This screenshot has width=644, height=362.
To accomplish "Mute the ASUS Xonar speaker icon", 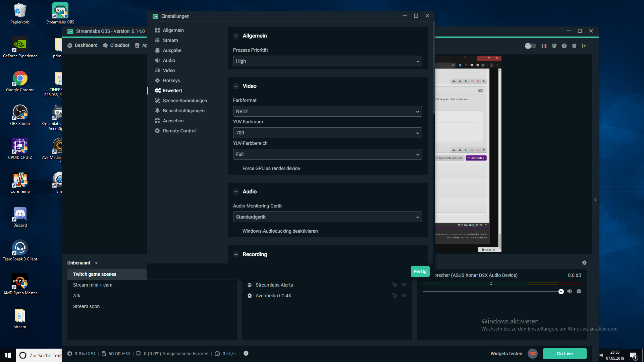I will coord(570,291).
